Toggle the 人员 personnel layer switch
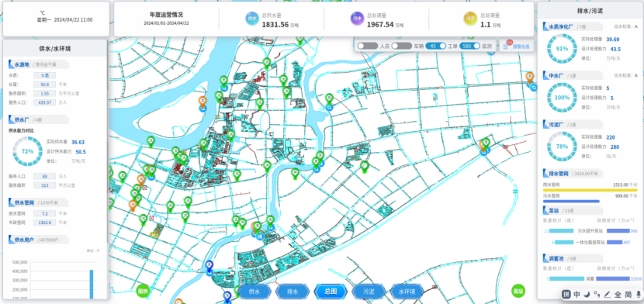Viewport: 644px width, 304px height. coord(368,46)
